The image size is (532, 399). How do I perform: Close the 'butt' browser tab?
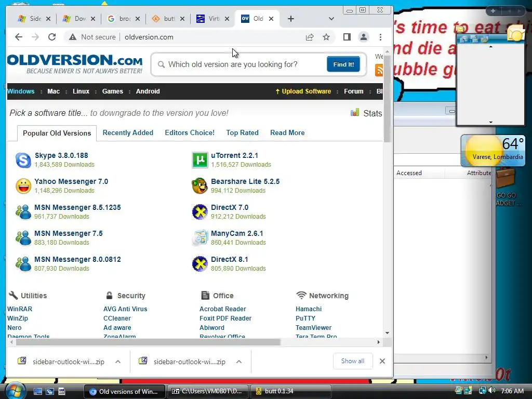[182, 19]
